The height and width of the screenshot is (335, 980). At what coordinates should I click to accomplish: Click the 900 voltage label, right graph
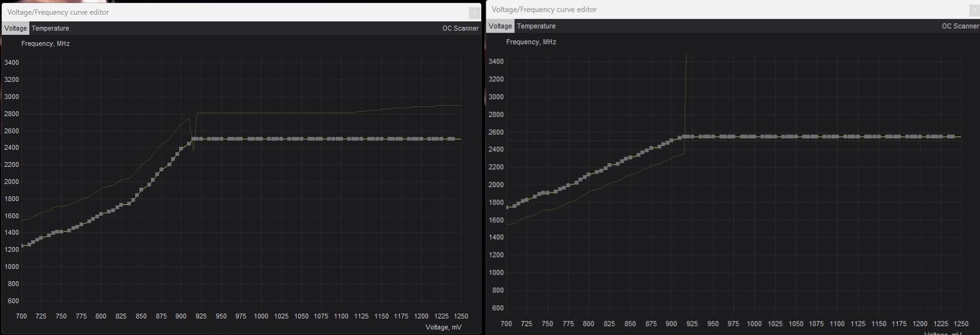tap(671, 323)
